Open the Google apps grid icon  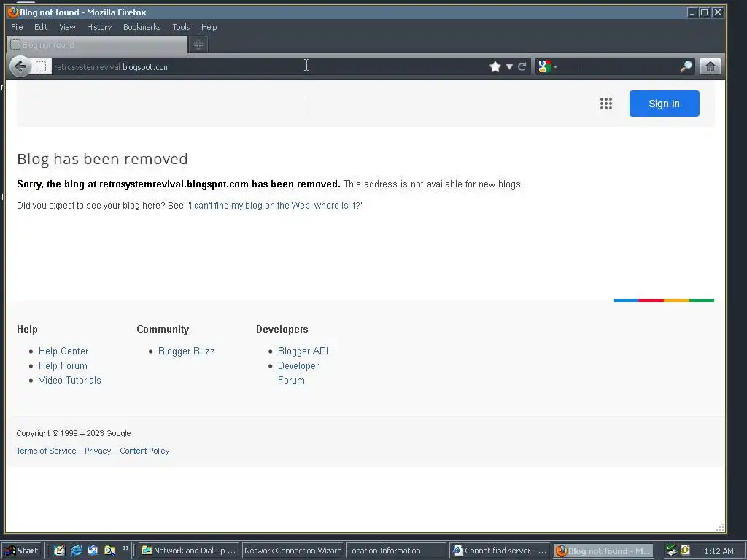(606, 104)
